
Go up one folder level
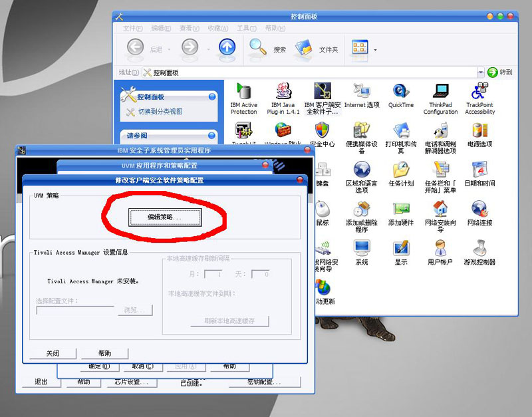click(227, 47)
